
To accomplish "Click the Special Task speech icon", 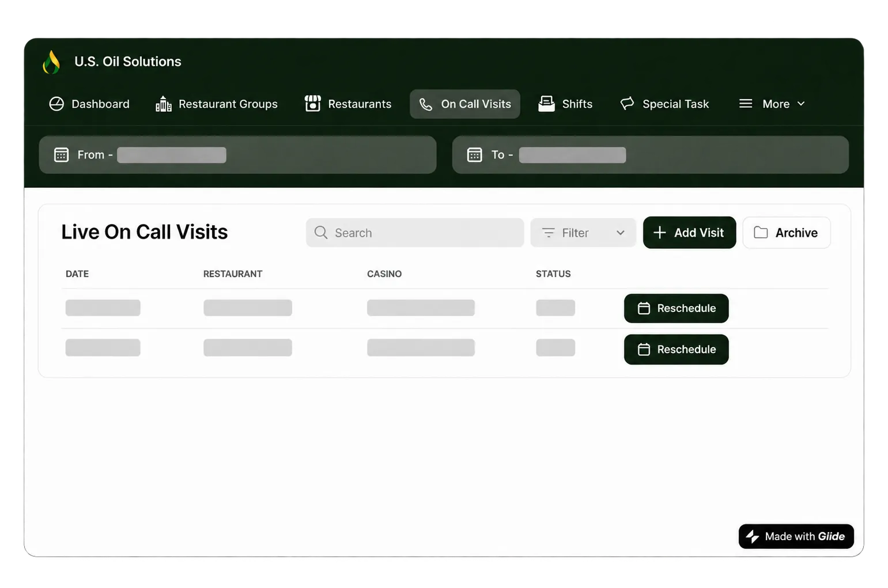I will pyautogui.click(x=627, y=104).
